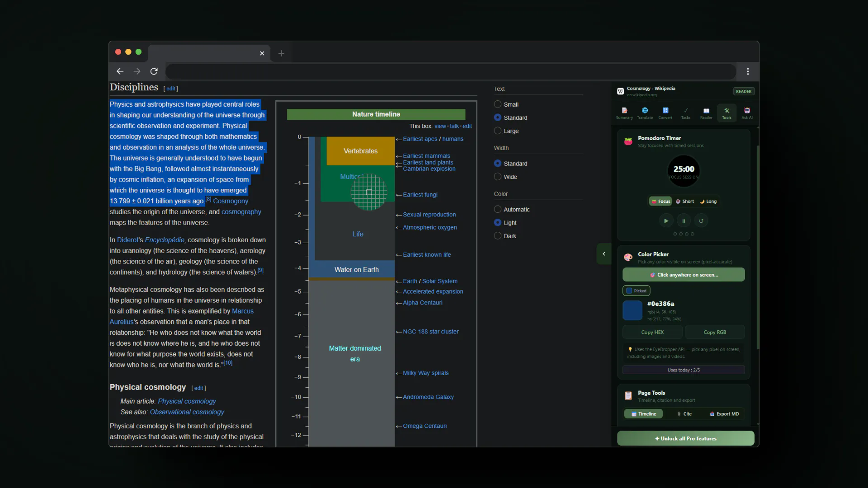This screenshot has height=488, width=868.
Task: Click the Color Picker palette icon
Action: coord(628,258)
